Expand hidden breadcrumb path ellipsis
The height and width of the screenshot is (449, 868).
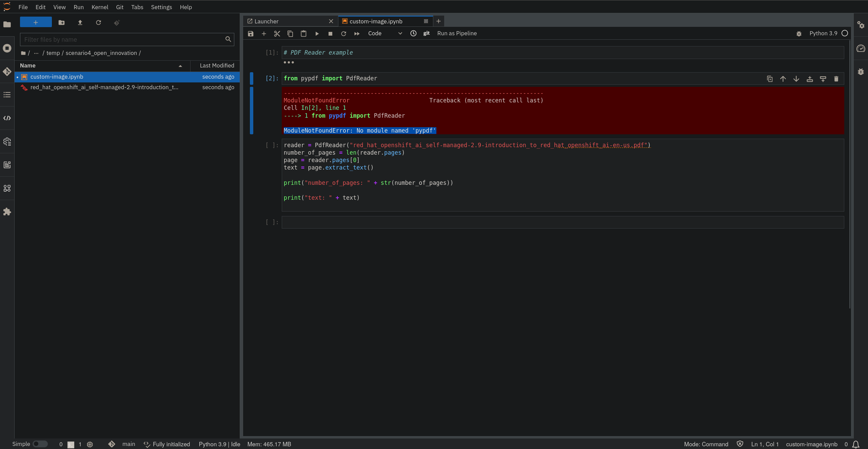pos(36,53)
